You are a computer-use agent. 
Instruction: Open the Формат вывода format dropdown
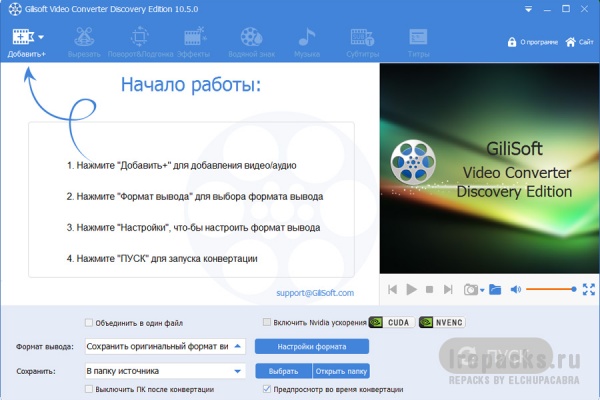point(165,346)
